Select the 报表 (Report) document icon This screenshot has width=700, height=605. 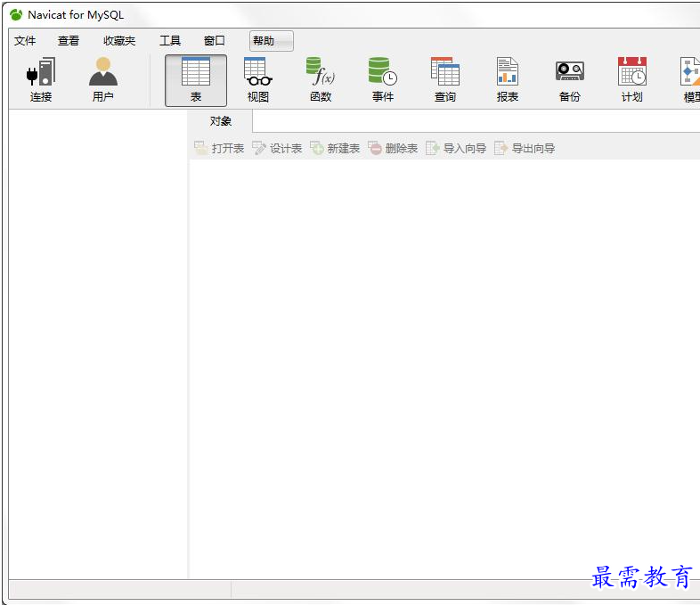[508, 71]
